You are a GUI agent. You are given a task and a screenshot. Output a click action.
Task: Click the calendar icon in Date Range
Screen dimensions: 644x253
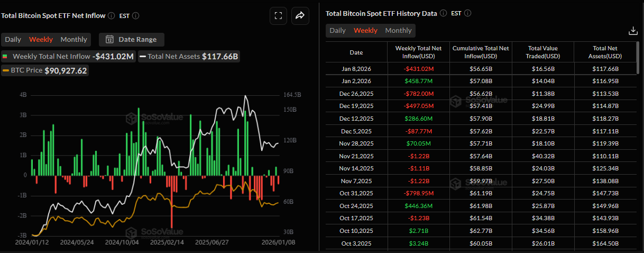tap(109, 39)
